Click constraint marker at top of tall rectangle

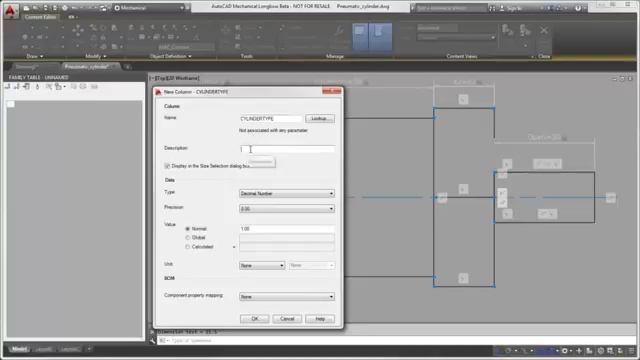(463, 99)
